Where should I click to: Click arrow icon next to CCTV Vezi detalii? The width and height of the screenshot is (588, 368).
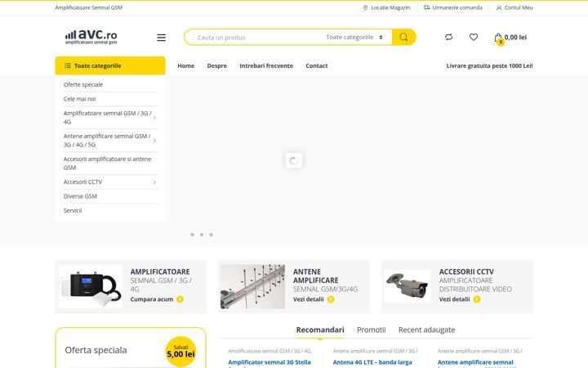477,299
